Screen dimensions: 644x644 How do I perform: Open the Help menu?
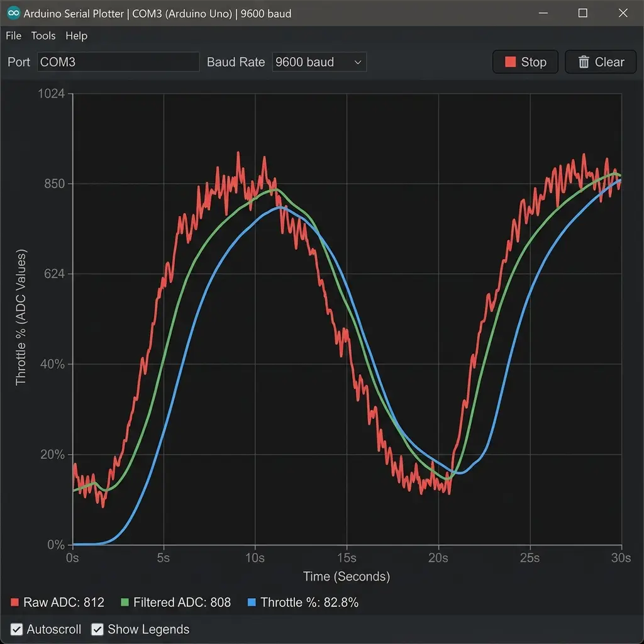click(x=76, y=36)
